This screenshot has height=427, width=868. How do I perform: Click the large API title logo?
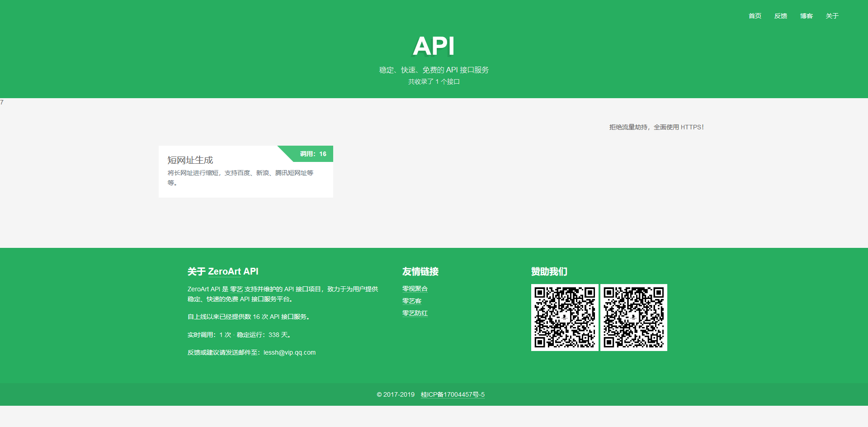pos(434,46)
